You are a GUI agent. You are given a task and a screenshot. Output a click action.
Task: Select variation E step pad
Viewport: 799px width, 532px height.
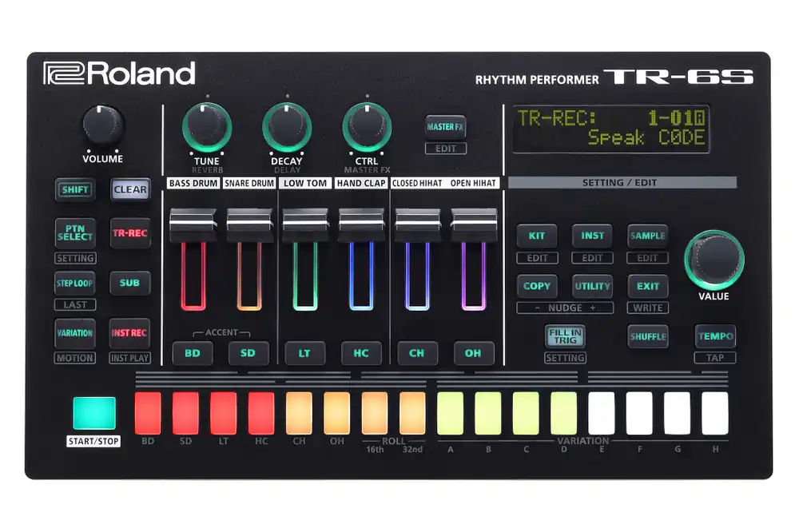click(x=602, y=413)
